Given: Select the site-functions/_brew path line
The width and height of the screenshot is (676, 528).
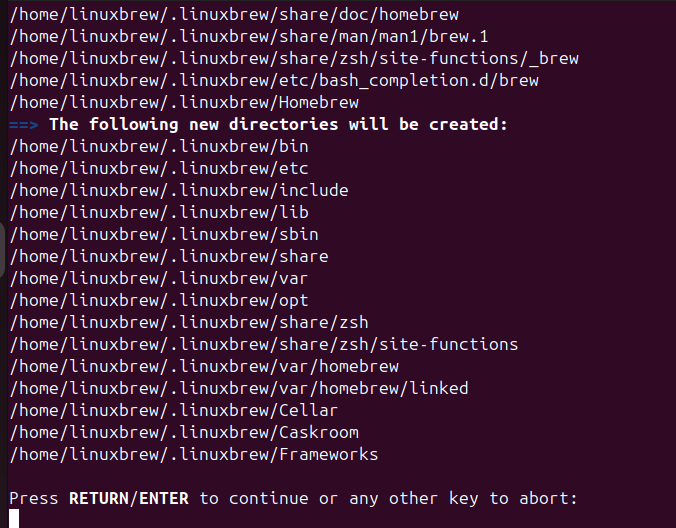Looking at the screenshot, I should [x=294, y=58].
